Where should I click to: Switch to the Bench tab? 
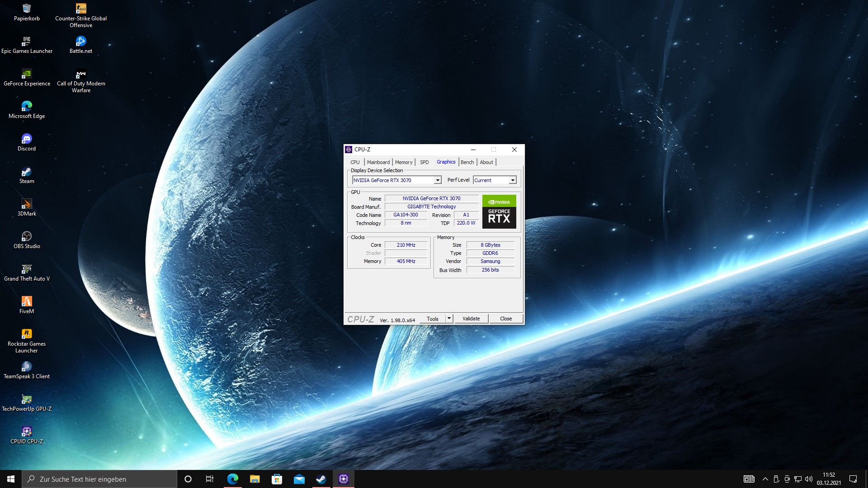(x=467, y=162)
